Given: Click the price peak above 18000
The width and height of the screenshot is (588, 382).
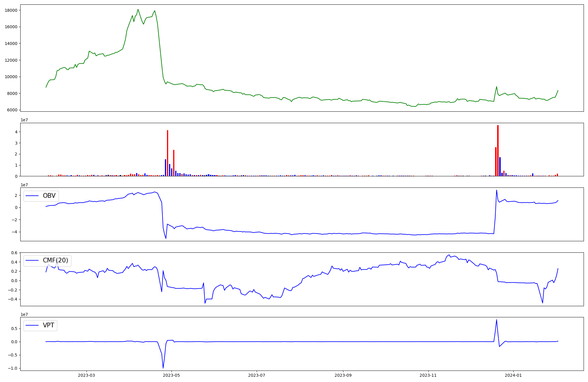Looking at the screenshot, I should (x=138, y=9).
